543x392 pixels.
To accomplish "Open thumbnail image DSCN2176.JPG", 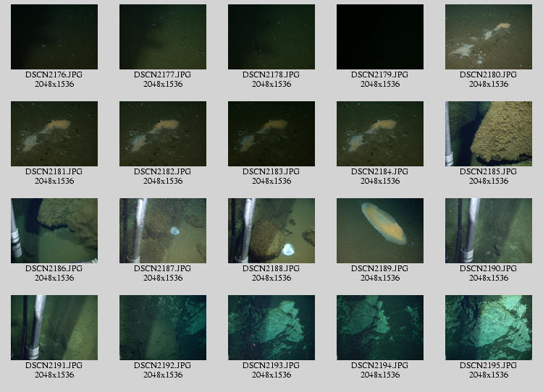I will pos(54,37).
